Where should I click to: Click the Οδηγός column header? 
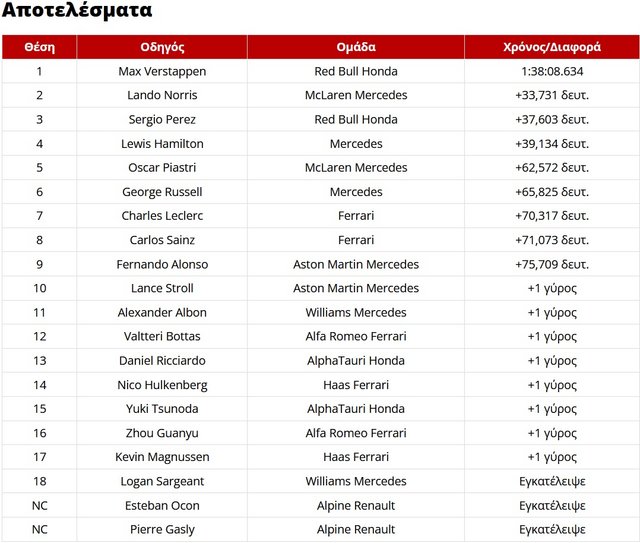[162, 47]
